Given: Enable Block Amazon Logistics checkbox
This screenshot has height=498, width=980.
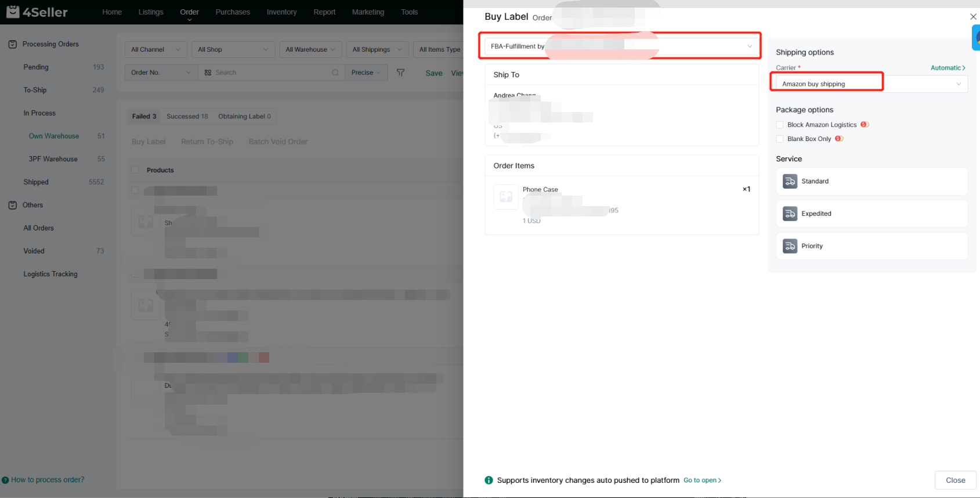Looking at the screenshot, I should 780,125.
